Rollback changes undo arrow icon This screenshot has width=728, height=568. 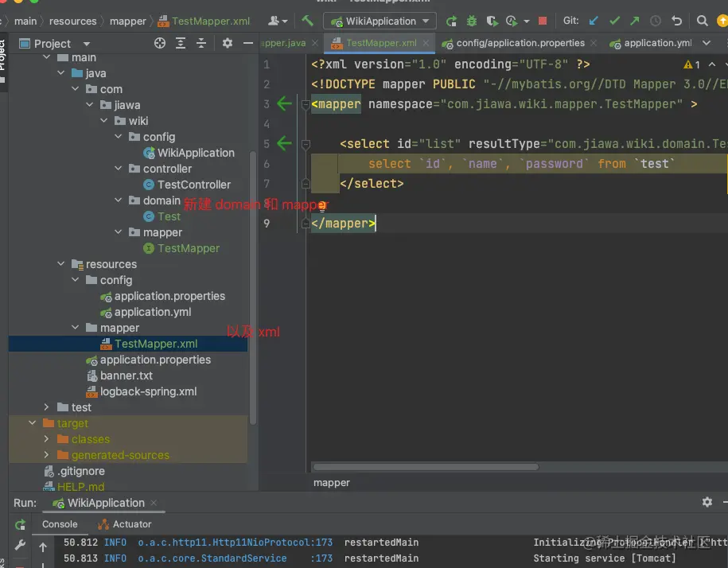coord(676,21)
